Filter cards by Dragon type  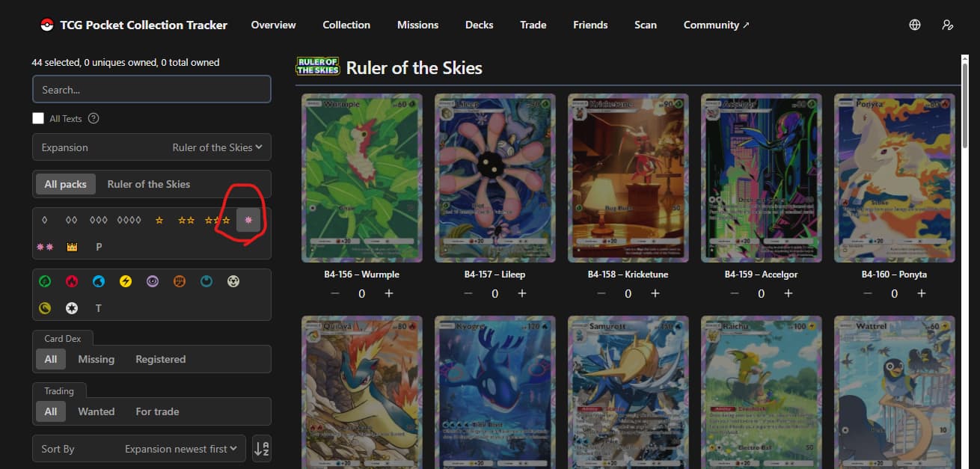(45, 308)
